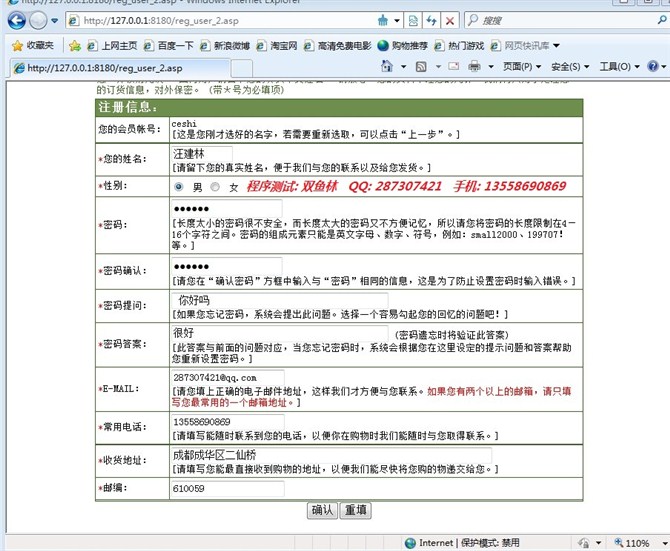Open the 收藏夹 favorites star button

pyautogui.click(x=33, y=45)
